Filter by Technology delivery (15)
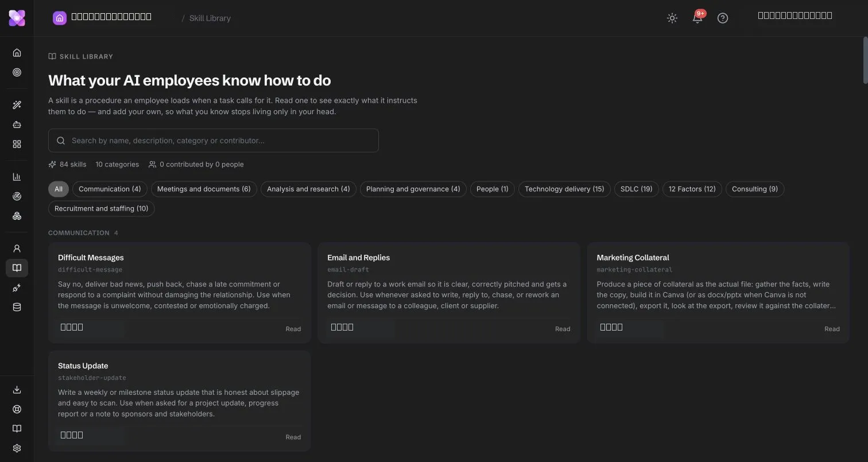This screenshot has height=462, width=868. [564, 189]
